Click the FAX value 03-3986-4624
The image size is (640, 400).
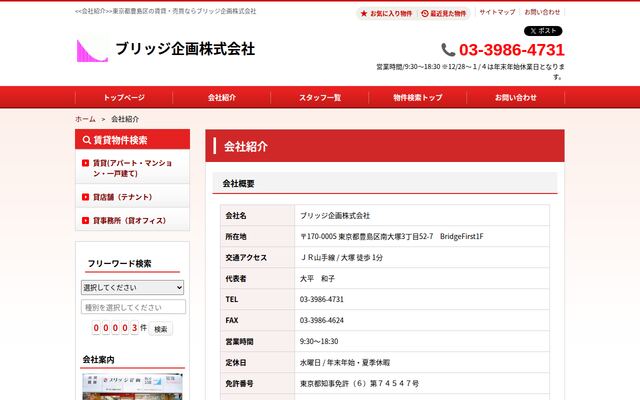[322, 320]
